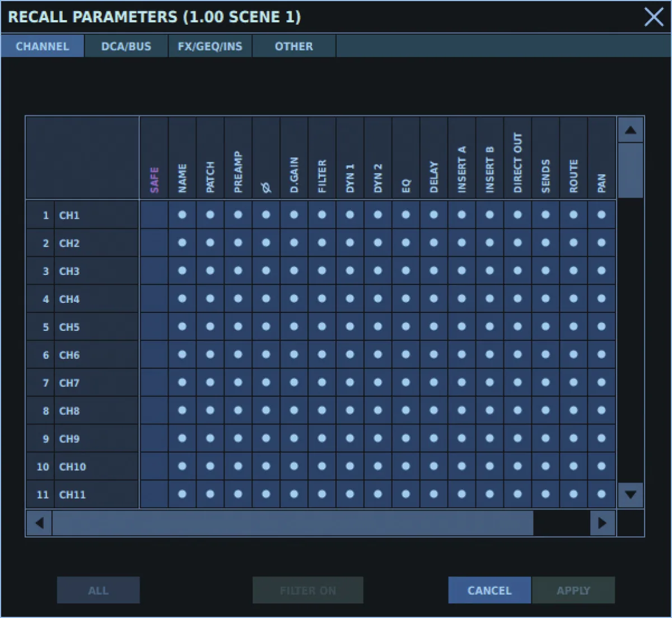
Task: Toggle INSERT B recall for CH1
Action: point(490,215)
